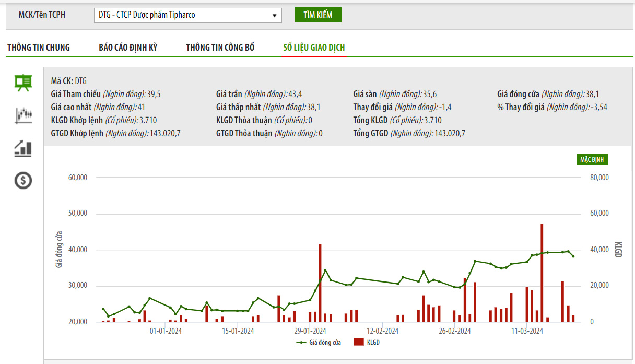
Task: Go to the THÔNG TIN CÔNG BỐ tab
Action: click(220, 48)
